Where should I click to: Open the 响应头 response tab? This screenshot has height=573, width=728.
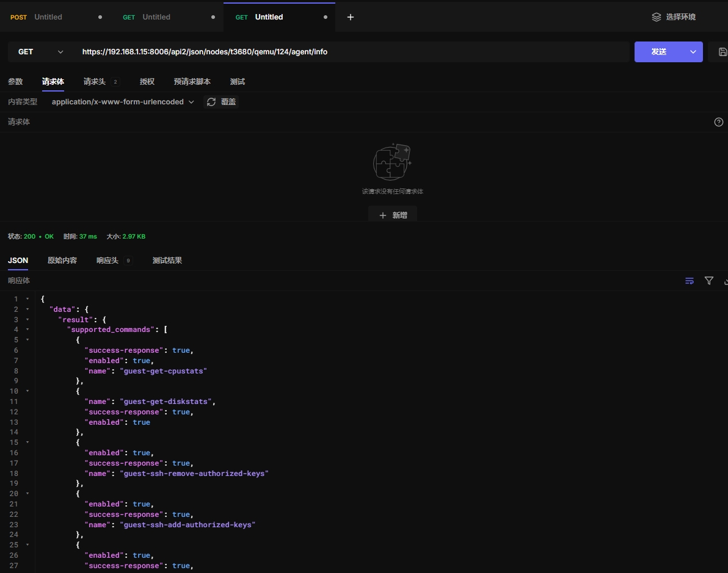point(107,261)
